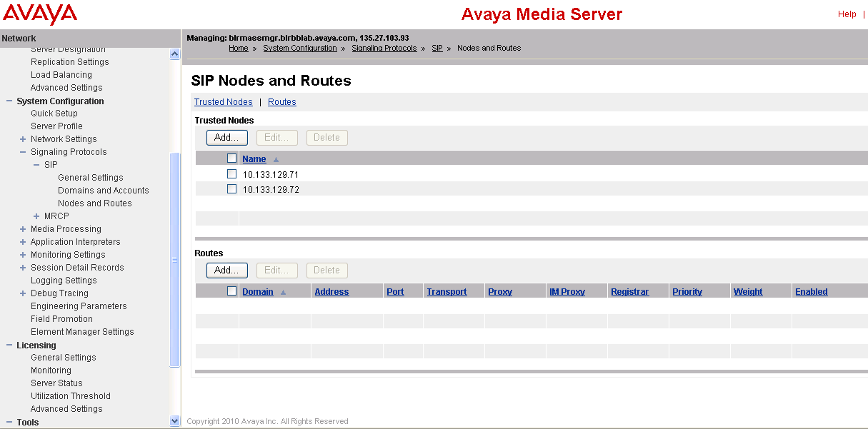This screenshot has height=429, width=868.
Task: Expand the MRCP tree node
Action: click(x=36, y=216)
